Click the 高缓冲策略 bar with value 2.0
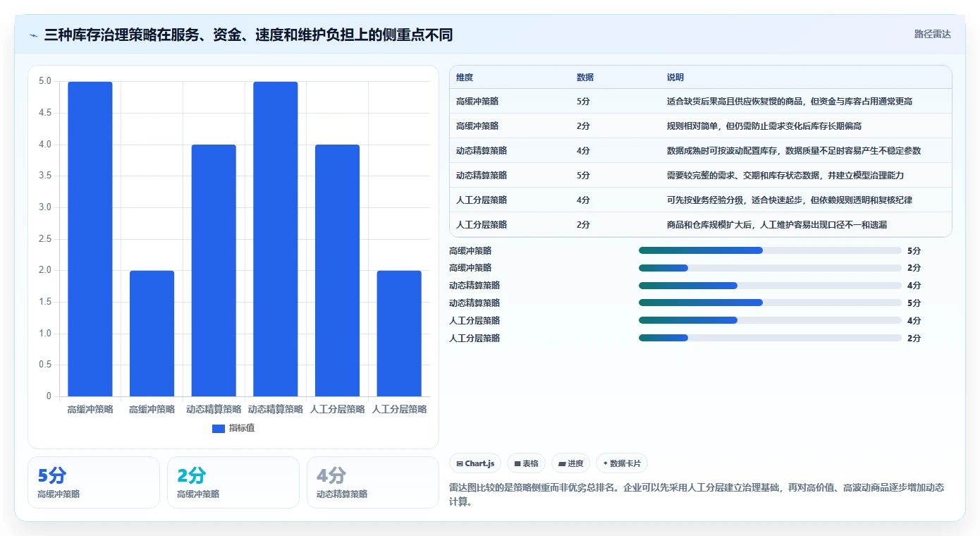980x536 pixels. point(152,334)
